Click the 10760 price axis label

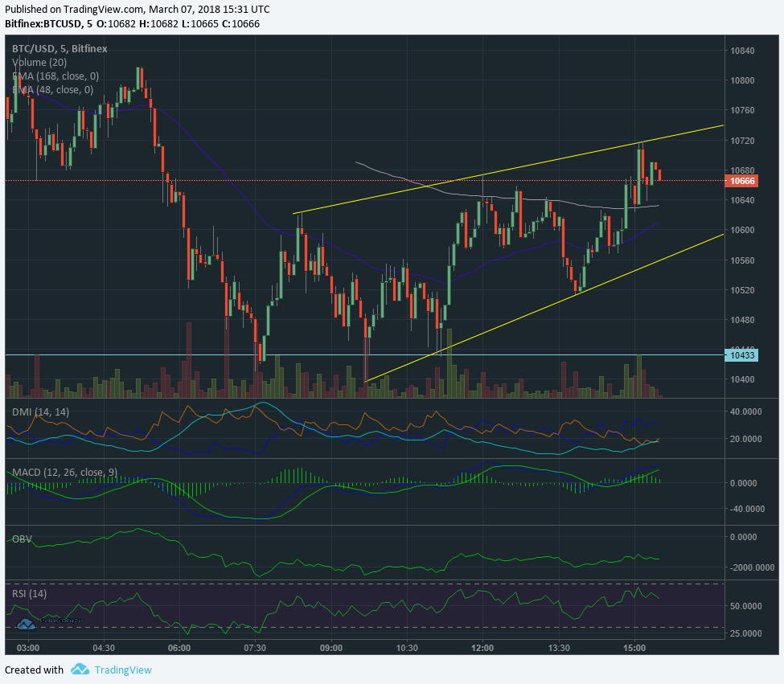click(x=742, y=110)
